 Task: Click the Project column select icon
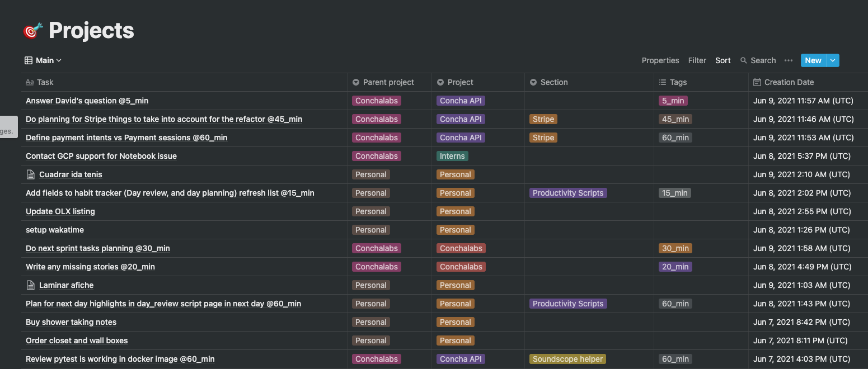(x=440, y=82)
